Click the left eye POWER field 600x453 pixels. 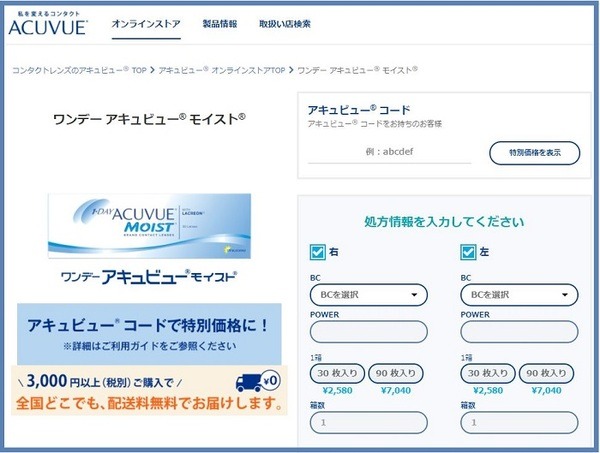(x=519, y=332)
